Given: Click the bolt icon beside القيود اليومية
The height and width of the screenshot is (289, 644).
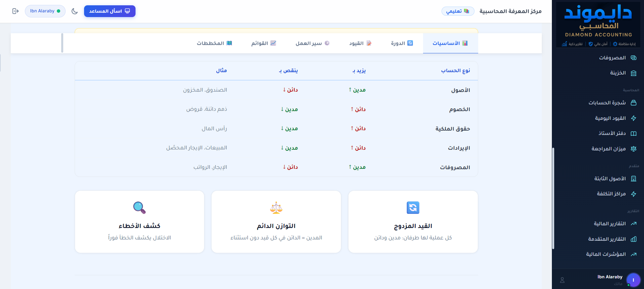Looking at the screenshot, I should point(634,118).
